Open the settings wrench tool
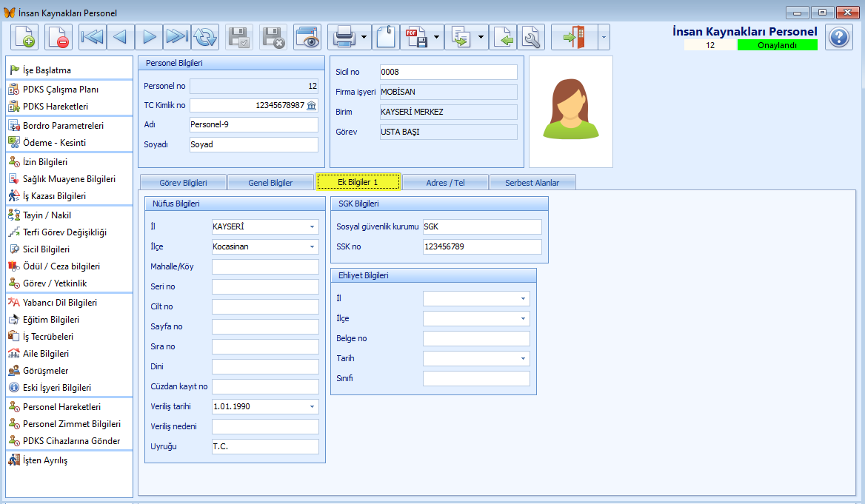Image resolution: width=865 pixels, height=504 pixels. 531,37
